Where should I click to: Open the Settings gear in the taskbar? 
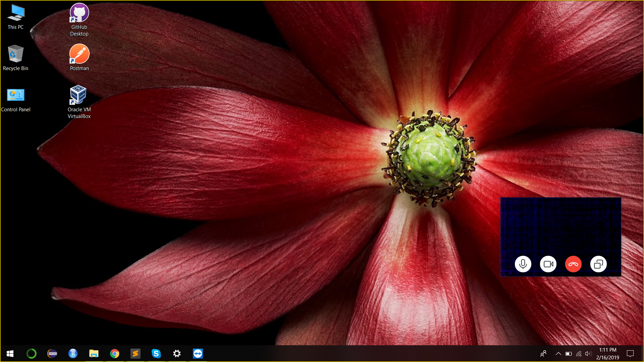(x=177, y=354)
